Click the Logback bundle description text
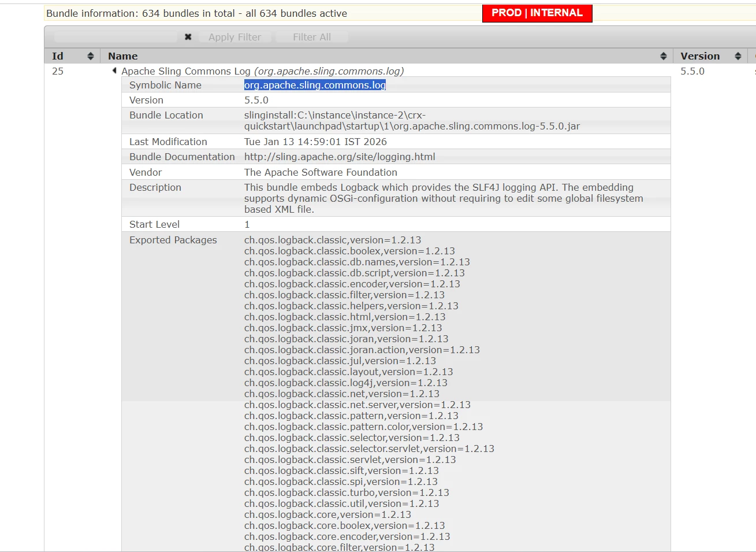The image size is (756, 552). coord(444,198)
